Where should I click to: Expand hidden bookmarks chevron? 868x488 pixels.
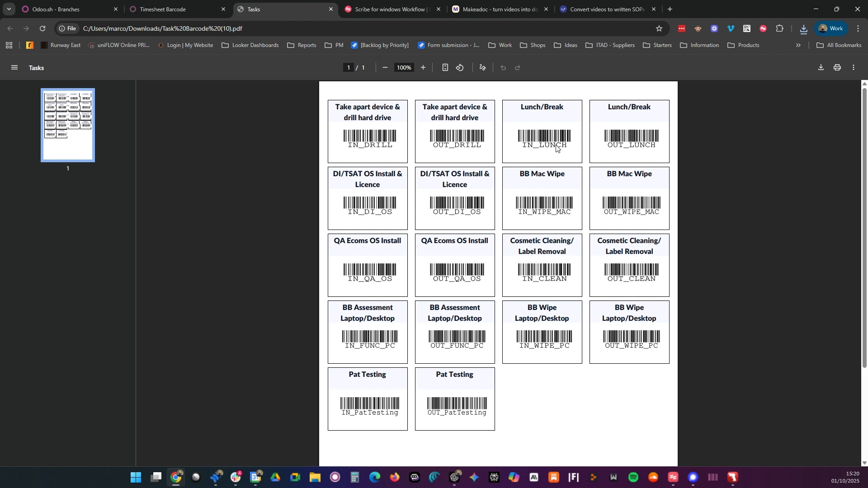coord(798,45)
